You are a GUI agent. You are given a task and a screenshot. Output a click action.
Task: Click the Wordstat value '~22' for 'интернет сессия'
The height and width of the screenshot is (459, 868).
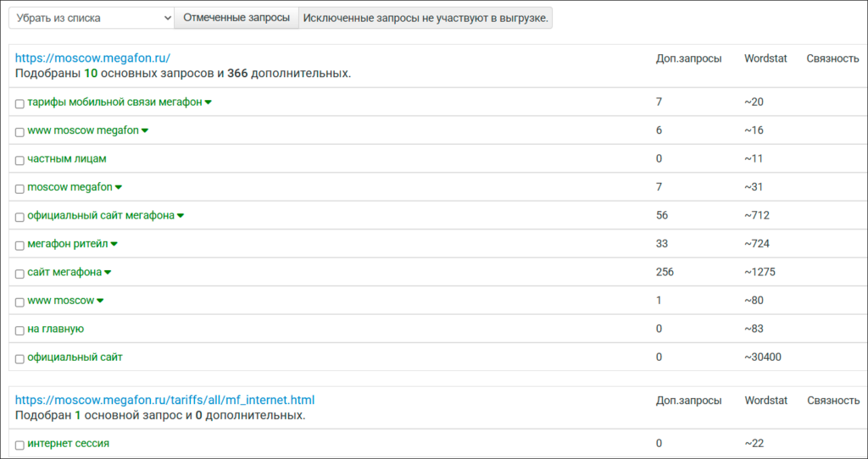point(754,443)
